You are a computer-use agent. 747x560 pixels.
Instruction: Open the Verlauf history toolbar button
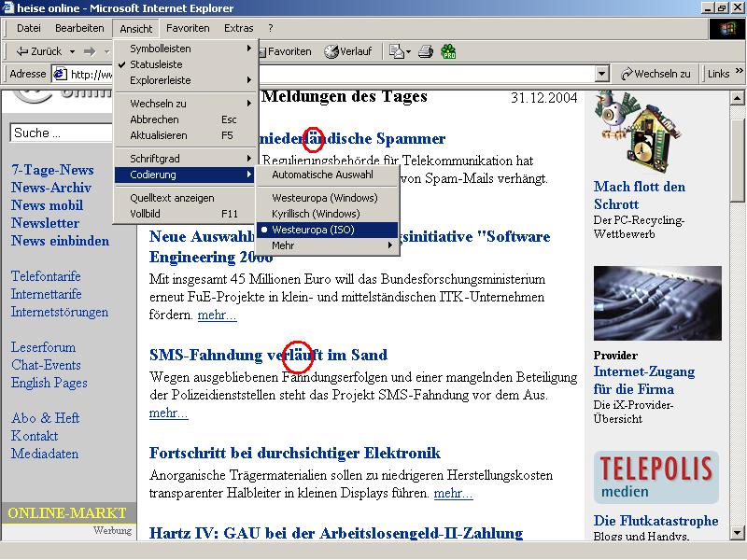click(347, 51)
